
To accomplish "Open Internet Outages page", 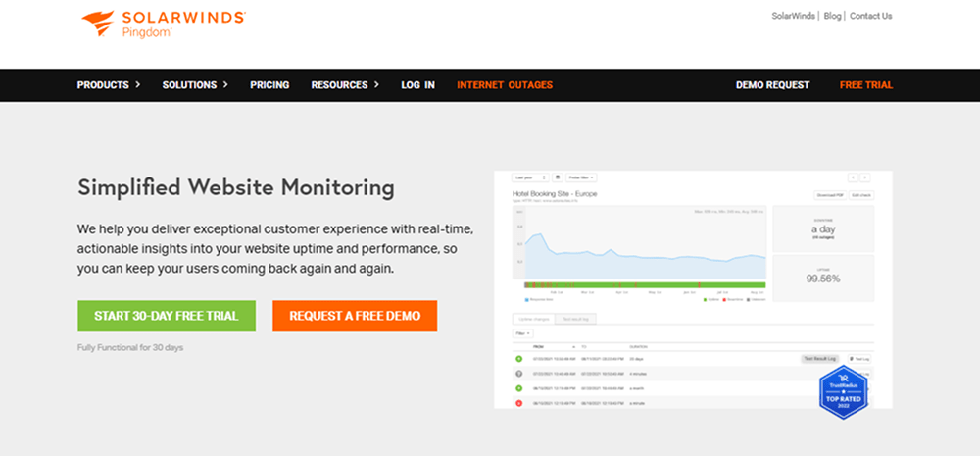I will coord(505,85).
